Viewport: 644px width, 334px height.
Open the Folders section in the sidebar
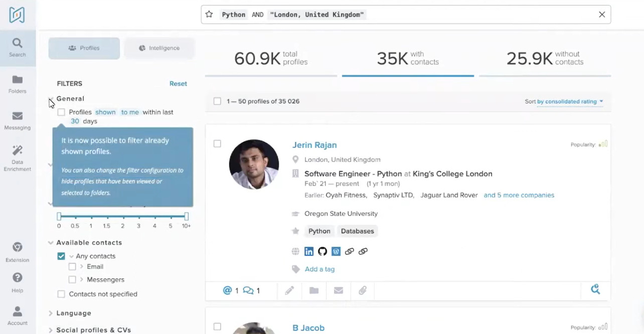point(18,83)
